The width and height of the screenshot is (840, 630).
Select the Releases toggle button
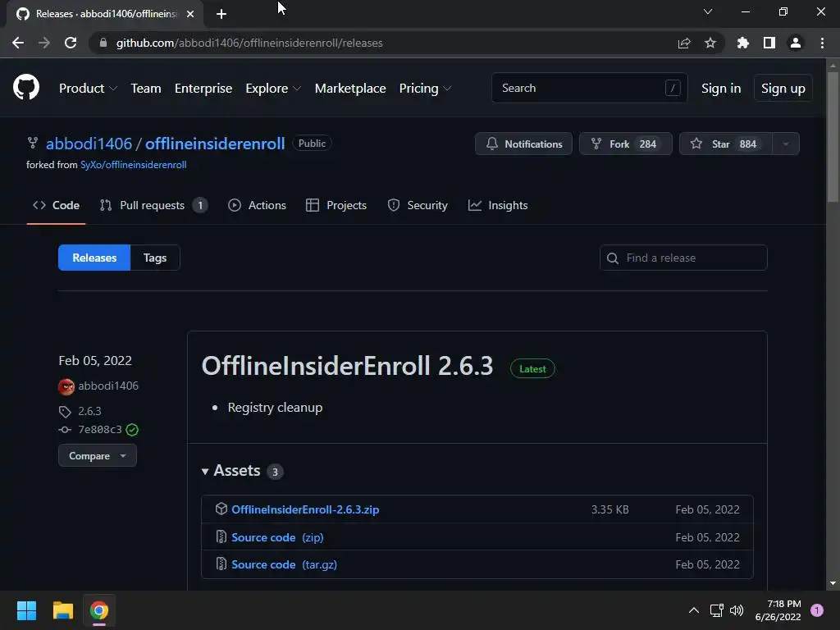click(x=94, y=258)
